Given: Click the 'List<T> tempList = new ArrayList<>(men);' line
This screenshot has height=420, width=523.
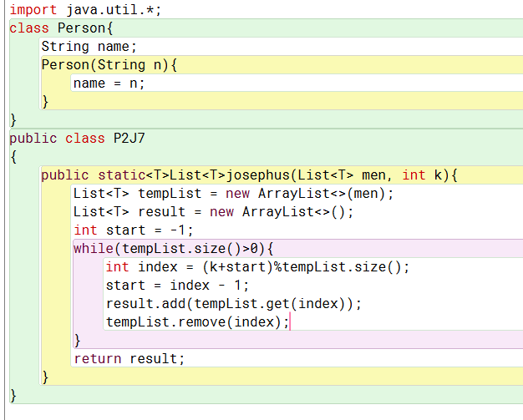Looking at the screenshot, I should [233, 194].
